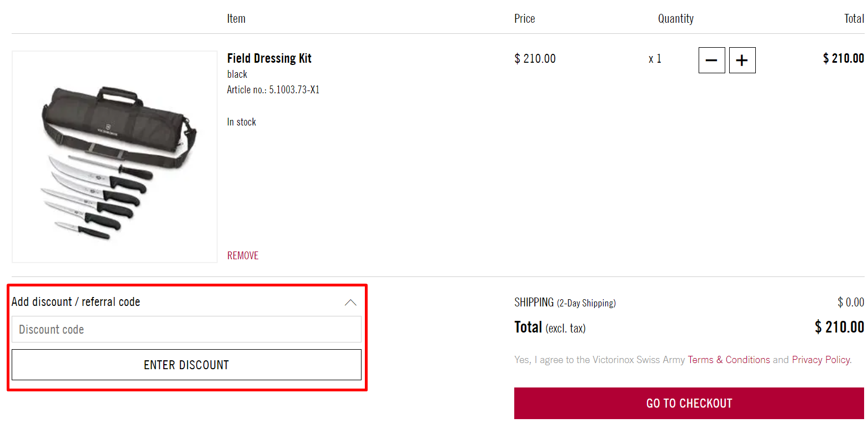The image size is (868, 423).
Task: Click the black color variant text
Action: [x=237, y=74]
